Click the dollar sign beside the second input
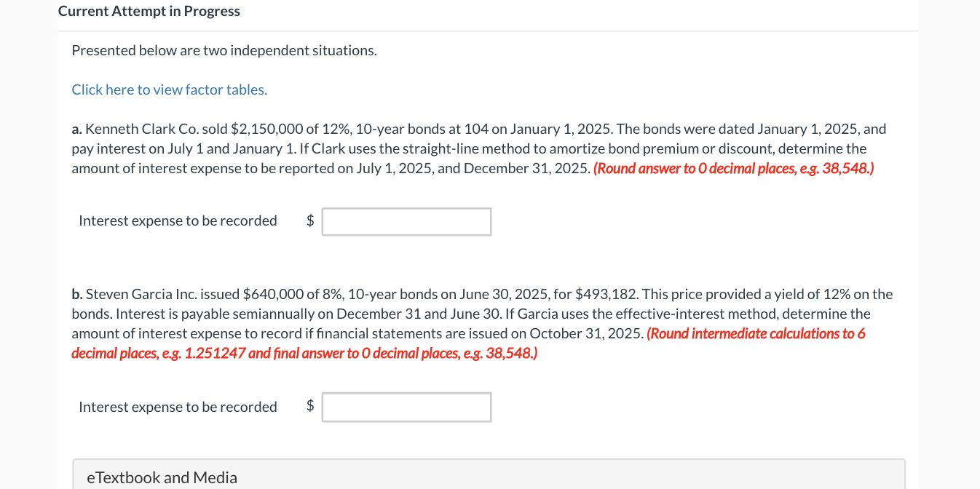The width and height of the screenshot is (980, 489). click(x=310, y=406)
